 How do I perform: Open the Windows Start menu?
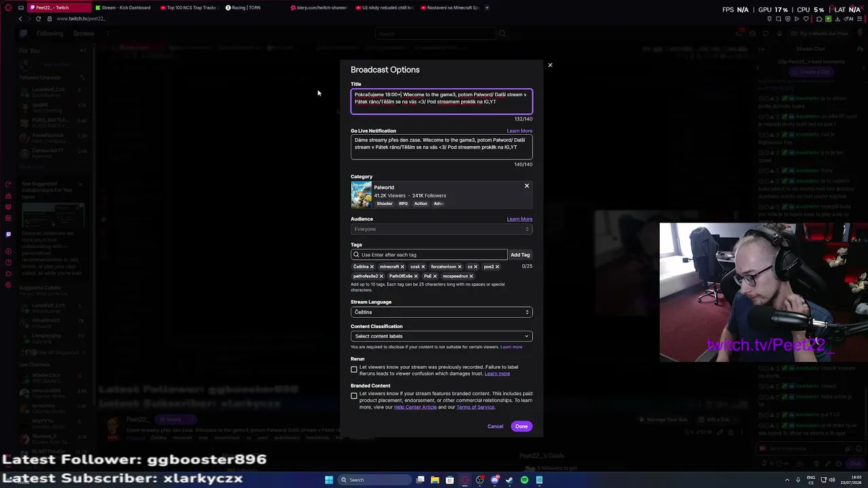(x=329, y=480)
